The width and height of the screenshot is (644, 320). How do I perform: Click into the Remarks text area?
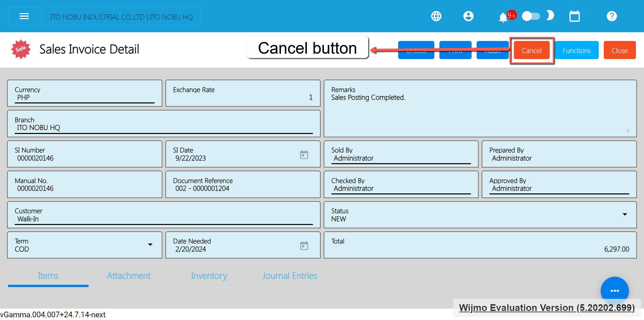(x=480, y=114)
